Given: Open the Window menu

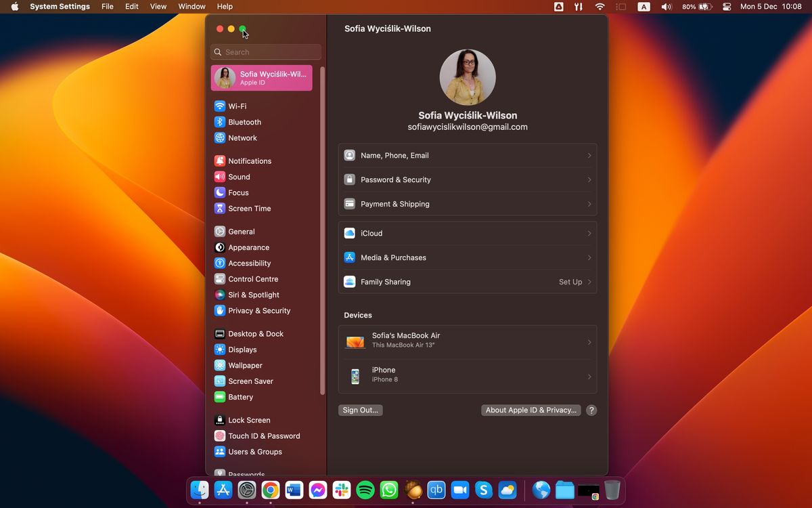Looking at the screenshot, I should point(191,7).
